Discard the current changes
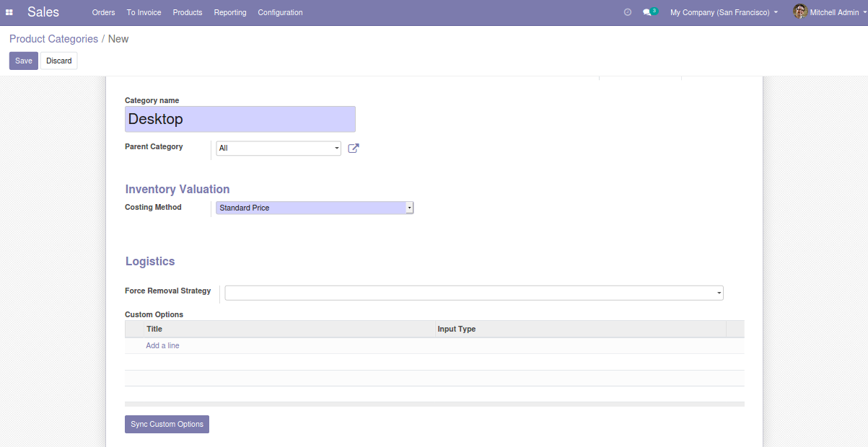868x447 pixels. (x=58, y=61)
